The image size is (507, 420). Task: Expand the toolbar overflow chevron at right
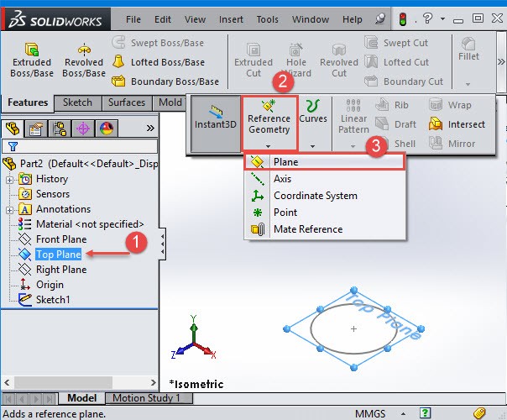point(501,61)
